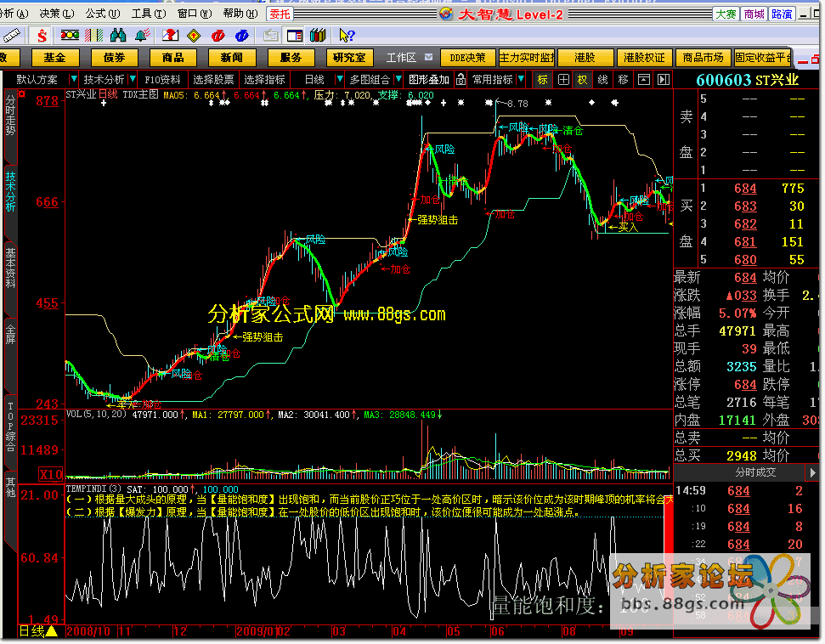This screenshot has height=644, width=825.
Task: Open the 决策(L) menu
Action: 57,14
